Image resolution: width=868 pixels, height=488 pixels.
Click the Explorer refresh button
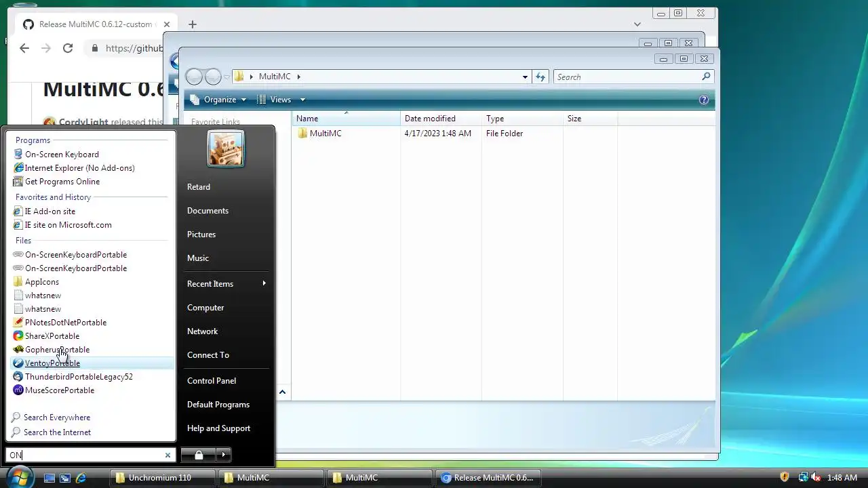coord(540,77)
